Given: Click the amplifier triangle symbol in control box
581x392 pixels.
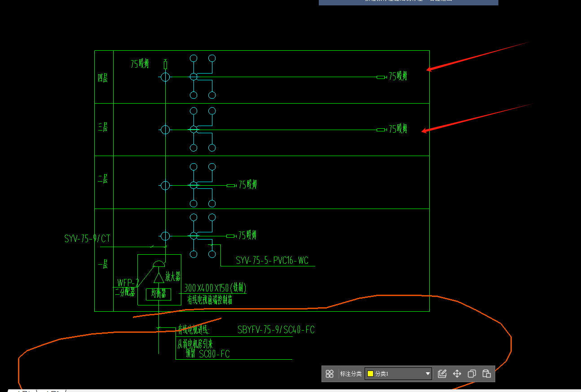Looking at the screenshot, I should click(158, 278).
